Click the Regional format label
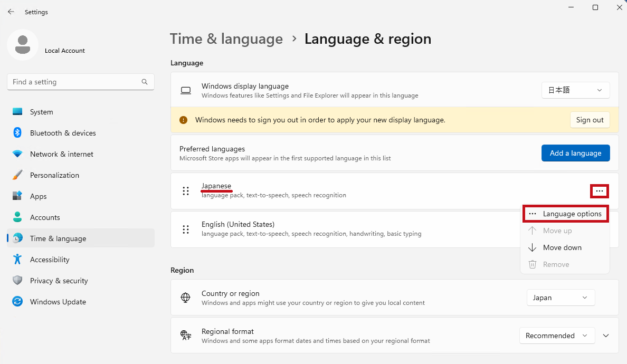The image size is (627, 364). click(227, 331)
